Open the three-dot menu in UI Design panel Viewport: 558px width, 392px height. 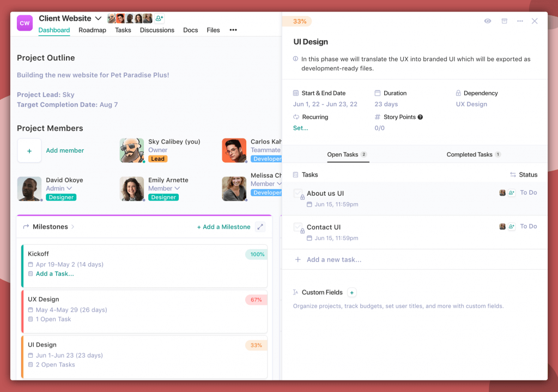(520, 21)
